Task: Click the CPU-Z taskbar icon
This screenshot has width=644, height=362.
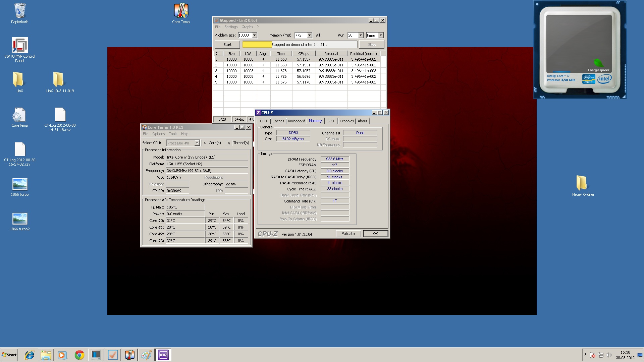Action: pyautogui.click(x=163, y=355)
